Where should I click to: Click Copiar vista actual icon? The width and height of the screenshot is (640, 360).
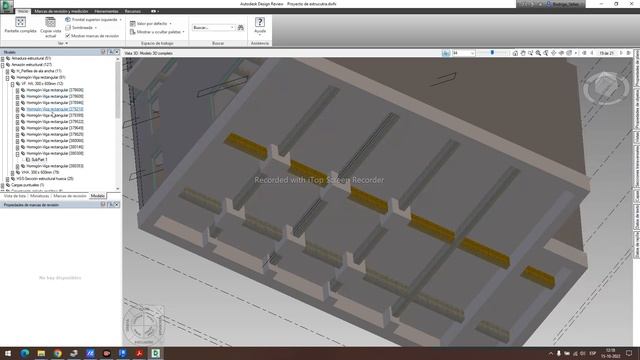click(51, 22)
